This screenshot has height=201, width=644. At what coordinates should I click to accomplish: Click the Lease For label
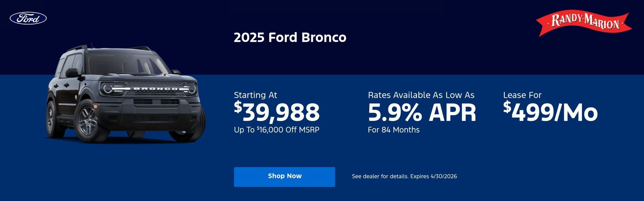523,95
